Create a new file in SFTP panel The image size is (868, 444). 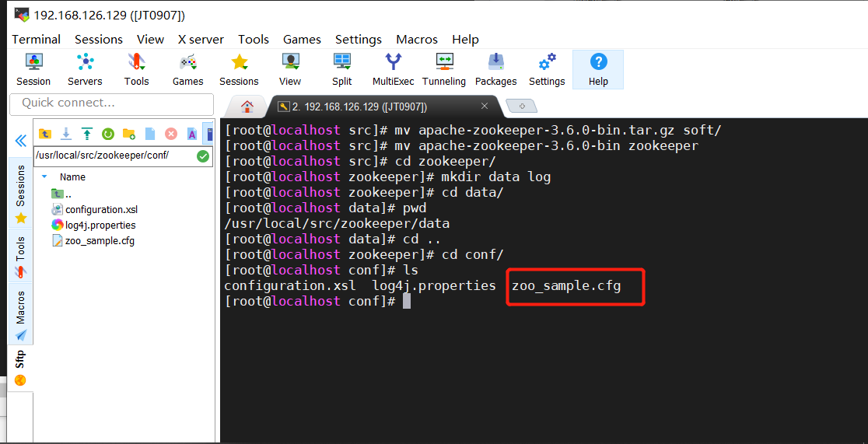[150, 134]
